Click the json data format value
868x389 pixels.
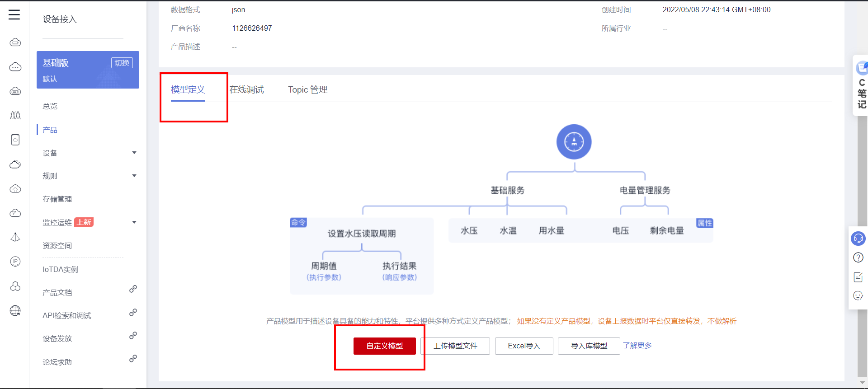(238, 10)
